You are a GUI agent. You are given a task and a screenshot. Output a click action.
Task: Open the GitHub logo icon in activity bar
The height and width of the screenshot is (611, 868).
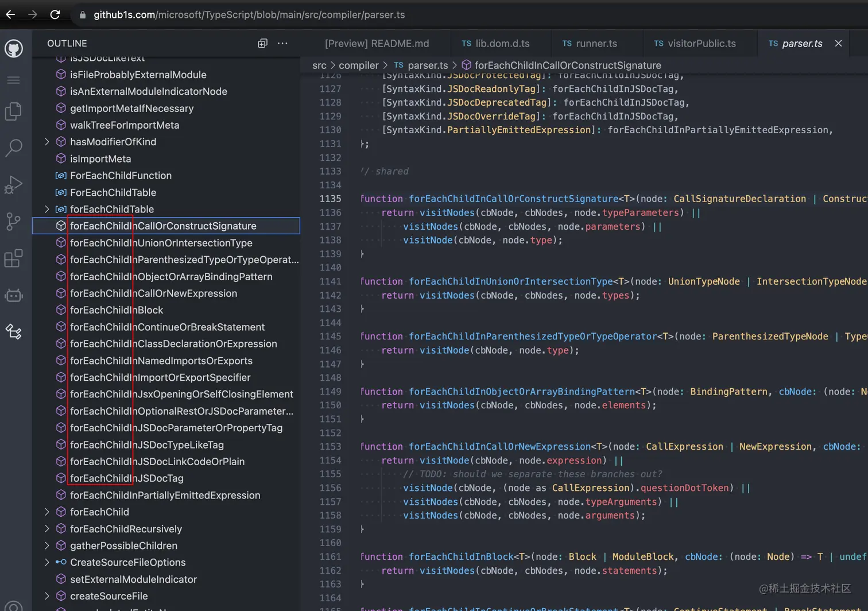14,48
